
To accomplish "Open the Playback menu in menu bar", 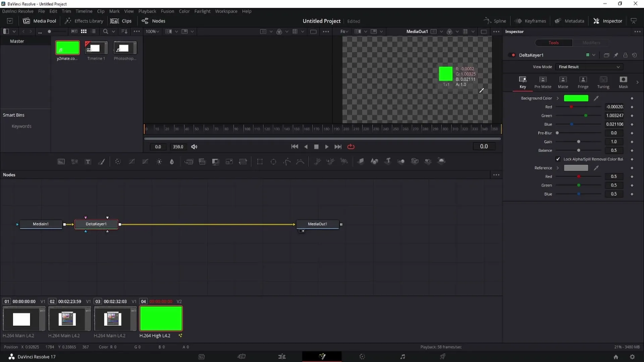I will click(147, 11).
